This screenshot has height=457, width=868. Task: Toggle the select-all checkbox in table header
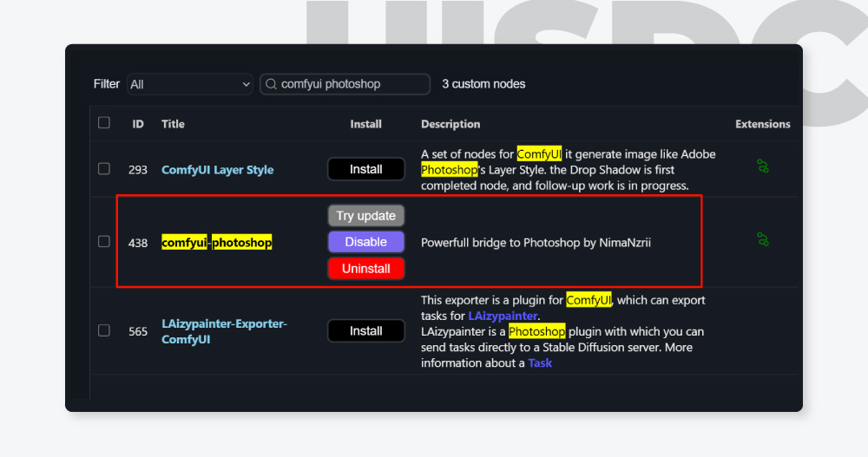pos(104,123)
